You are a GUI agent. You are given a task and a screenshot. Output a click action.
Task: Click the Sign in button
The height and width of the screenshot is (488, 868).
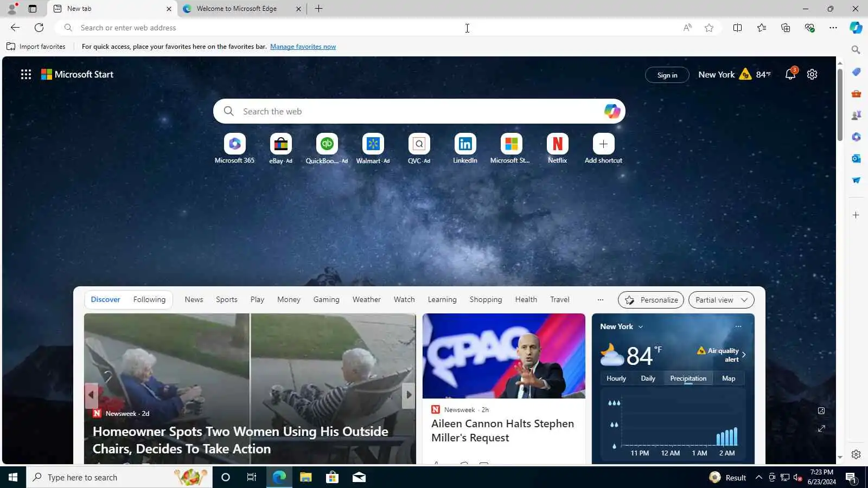tap(667, 75)
